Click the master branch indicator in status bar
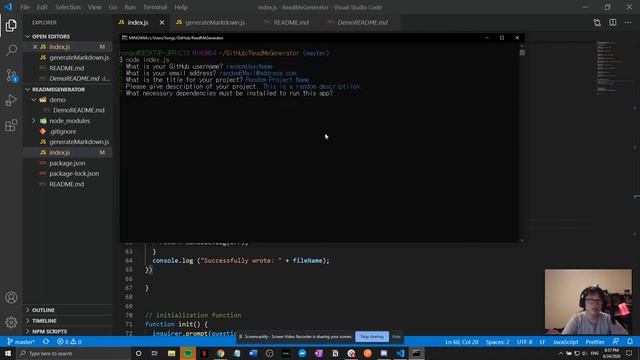 point(21,342)
